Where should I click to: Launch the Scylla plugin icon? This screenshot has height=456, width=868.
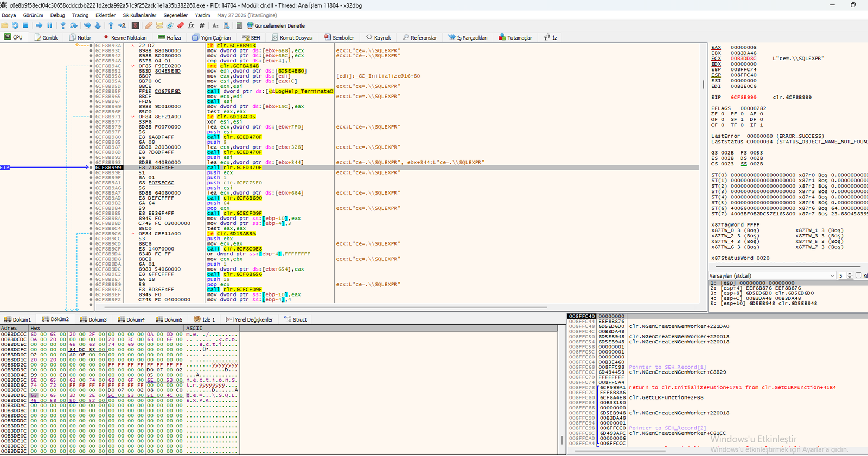tap(136, 25)
